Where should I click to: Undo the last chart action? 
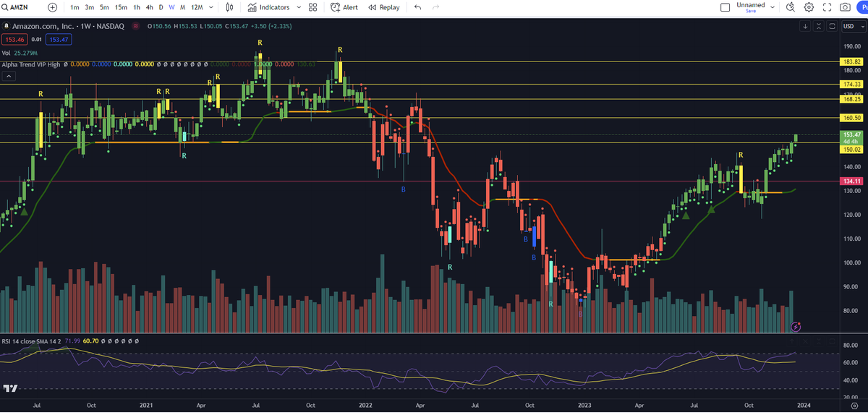(x=418, y=7)
